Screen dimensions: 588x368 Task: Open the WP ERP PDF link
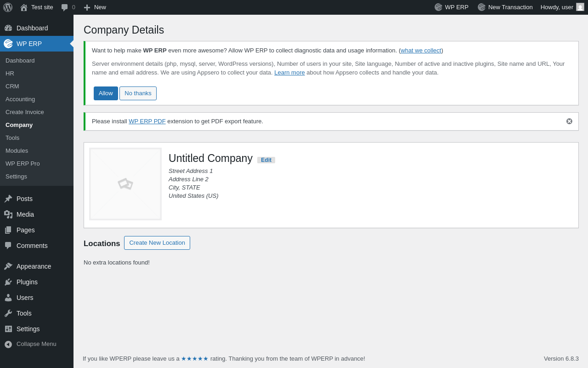pyautogui.click(x=147, y=121)
